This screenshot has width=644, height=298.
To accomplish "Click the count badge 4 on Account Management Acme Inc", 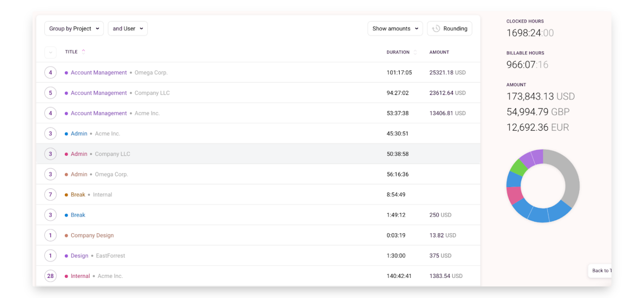I will pyautogui.click(x=50, y=113).
